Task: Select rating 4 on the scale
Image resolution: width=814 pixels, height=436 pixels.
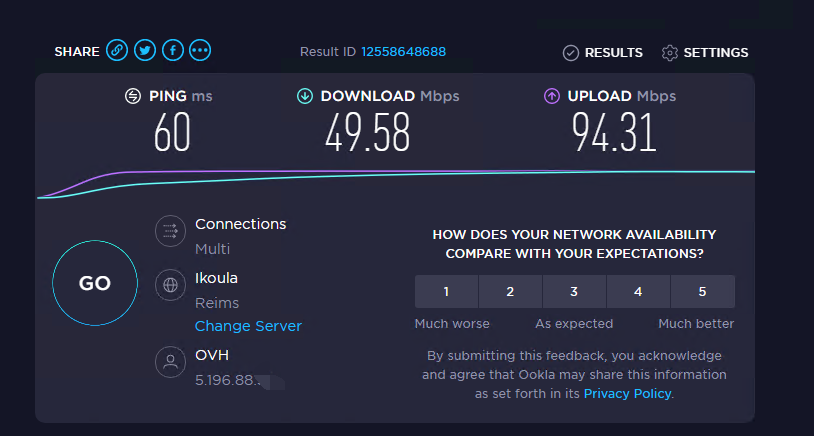Action: (x=638, y=292)
